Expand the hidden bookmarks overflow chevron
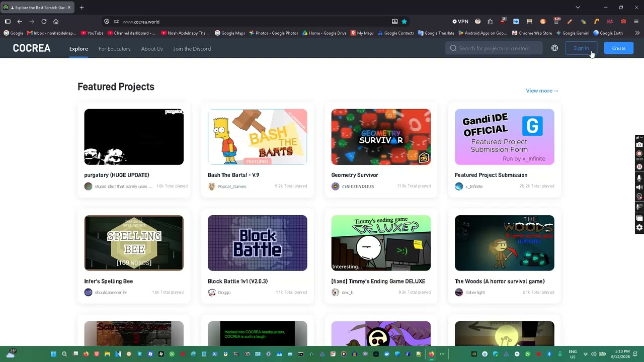The height and width of the screenshot is (362, 644). pyautogui.click(x=637, y=33)
